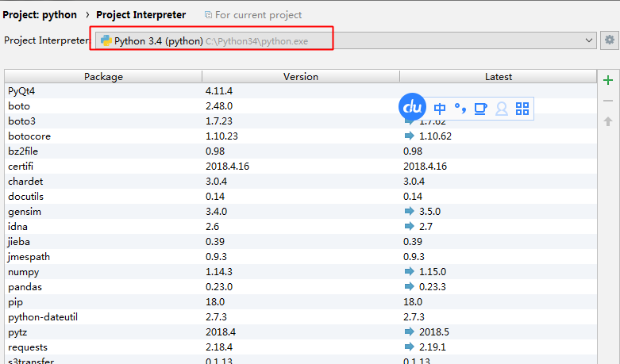Select the PyQt4 package row
This screenshot has width=620, height=364.
tap(301, 91)
